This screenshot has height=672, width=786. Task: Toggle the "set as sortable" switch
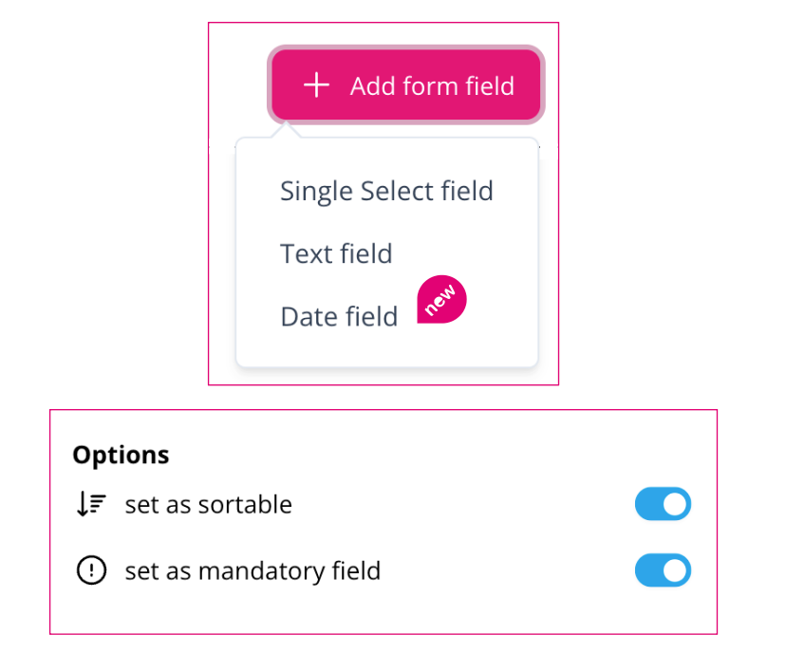click(663, 504)
